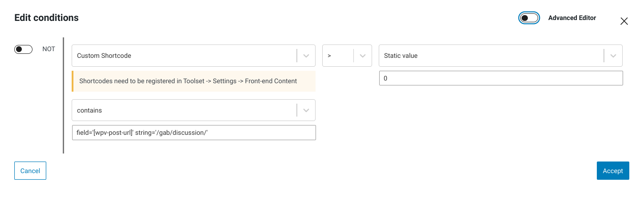Viewport: 644px width, 202px height.
Task: Click the Advanced Editor label text
Action: (x=572, y=18)
